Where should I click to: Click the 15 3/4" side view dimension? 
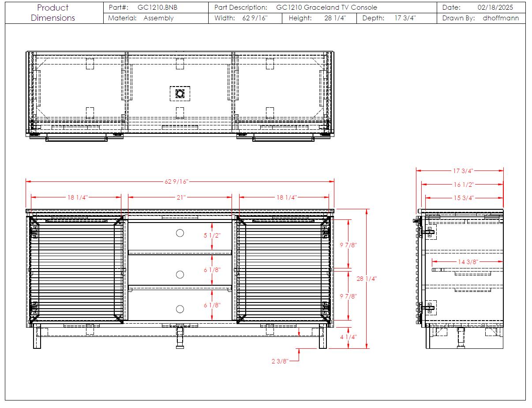click(464, 198)
